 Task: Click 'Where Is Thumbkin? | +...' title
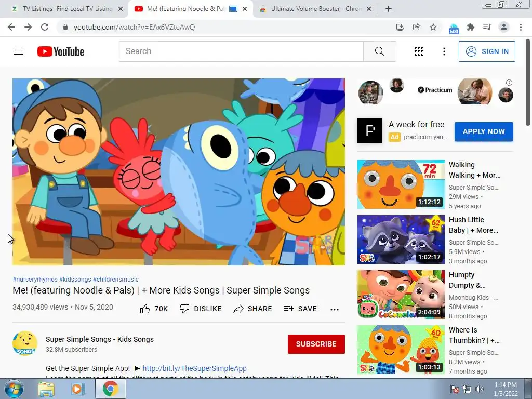[x=474, y=335]
